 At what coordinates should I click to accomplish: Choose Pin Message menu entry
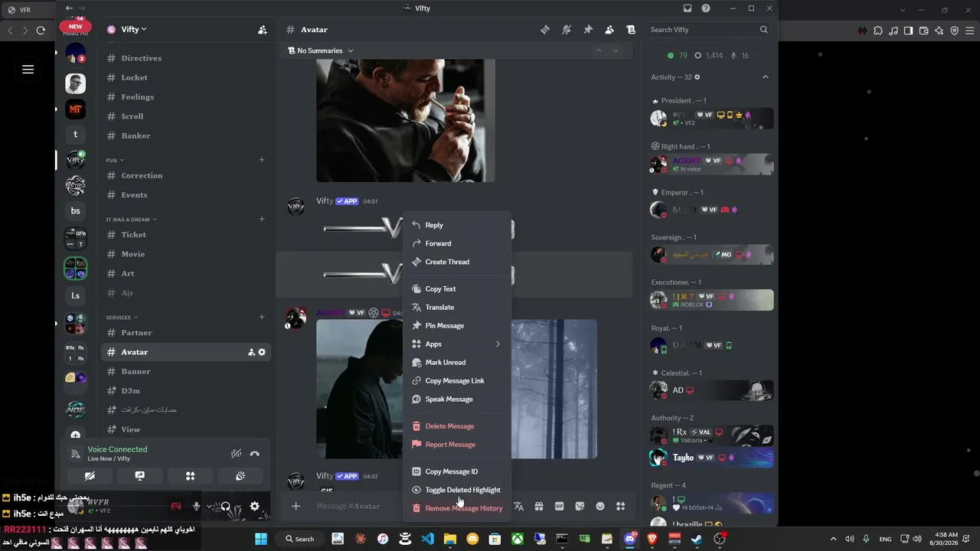(x=456, y=325)
